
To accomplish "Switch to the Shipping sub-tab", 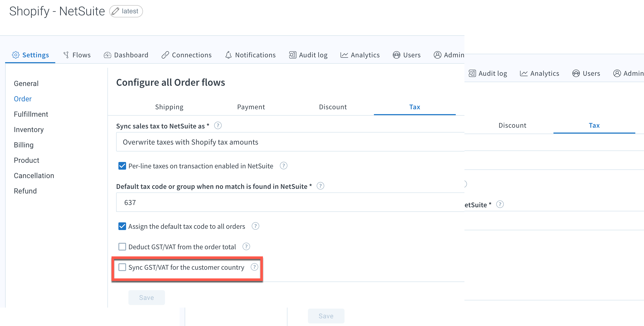I will pos(169,107).
